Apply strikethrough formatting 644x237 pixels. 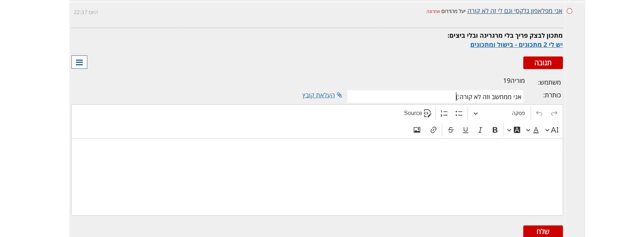451,130
